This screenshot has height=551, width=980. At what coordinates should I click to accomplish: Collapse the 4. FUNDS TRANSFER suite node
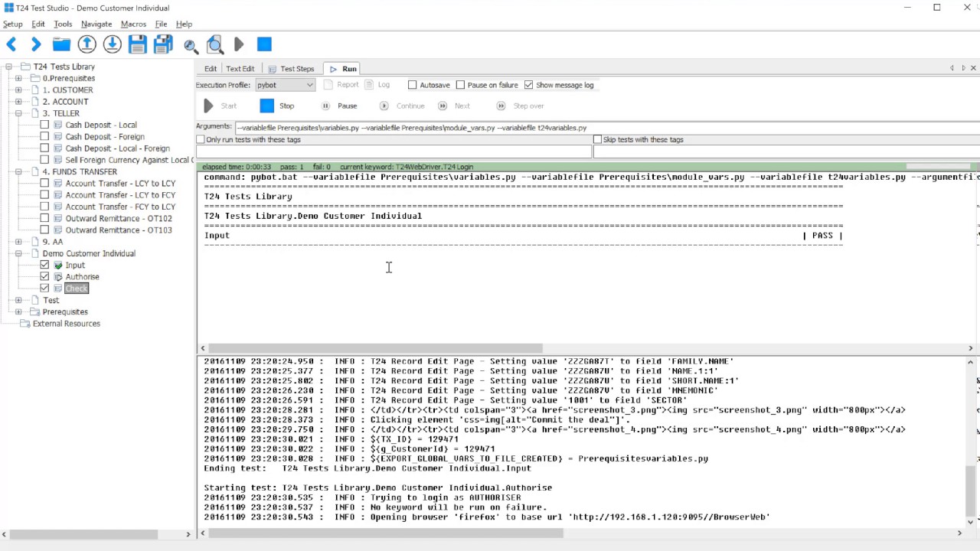pos(18,172)
